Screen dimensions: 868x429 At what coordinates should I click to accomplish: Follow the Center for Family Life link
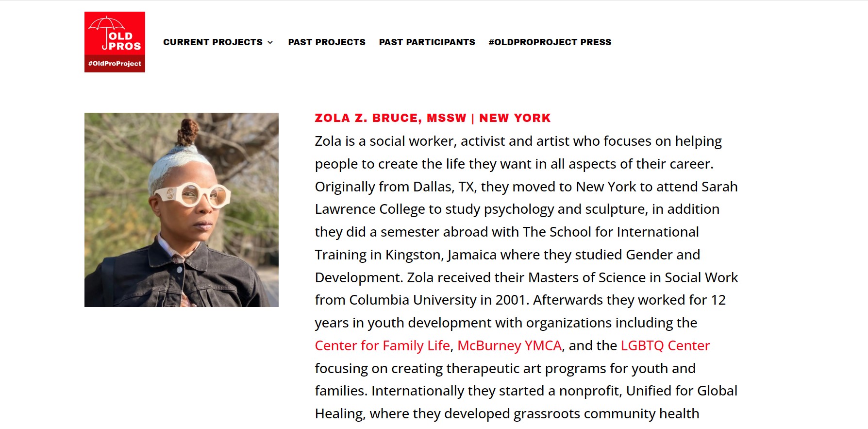[x=383, y=345]
